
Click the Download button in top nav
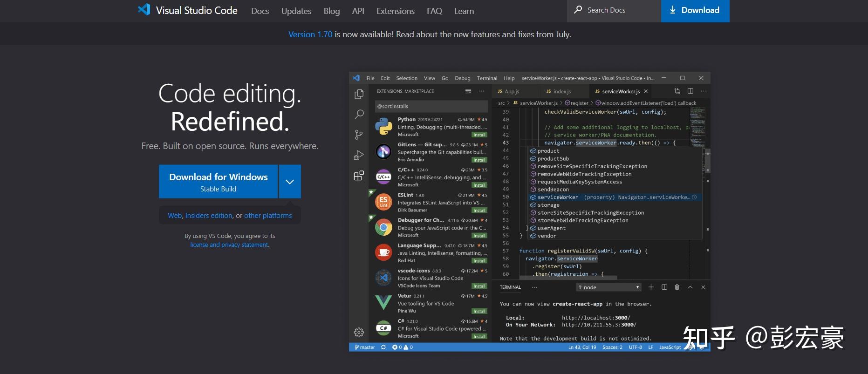695,11
